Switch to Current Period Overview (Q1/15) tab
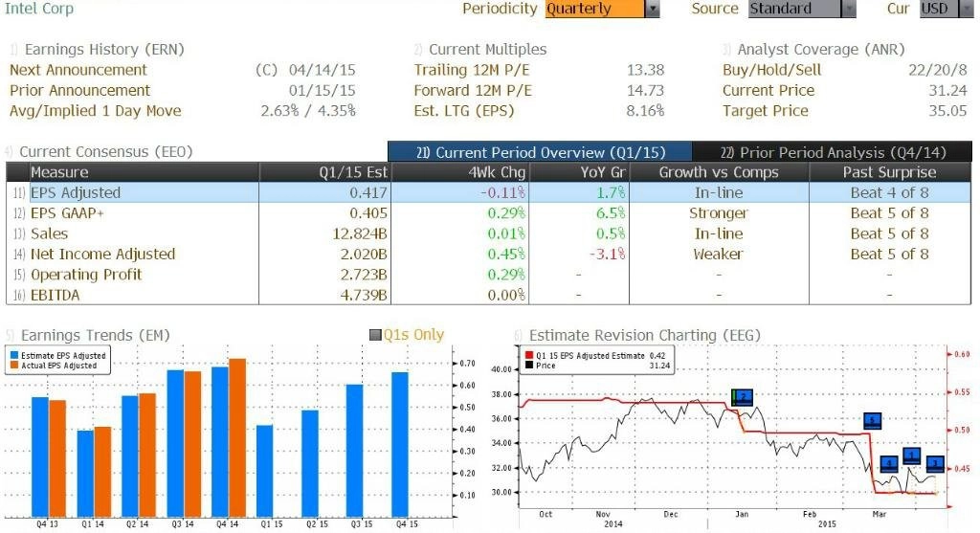The width and height of the screenshot is (980, 533). coord(540,152)
